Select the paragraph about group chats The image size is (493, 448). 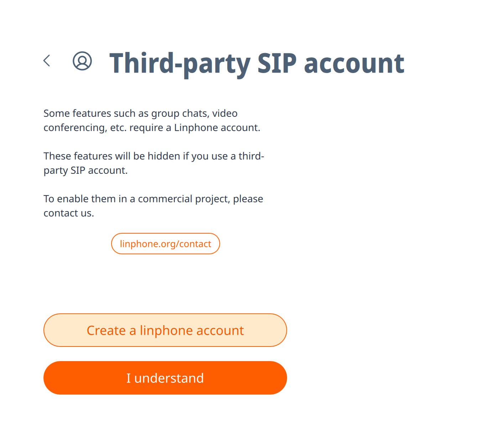click(152, 120)
